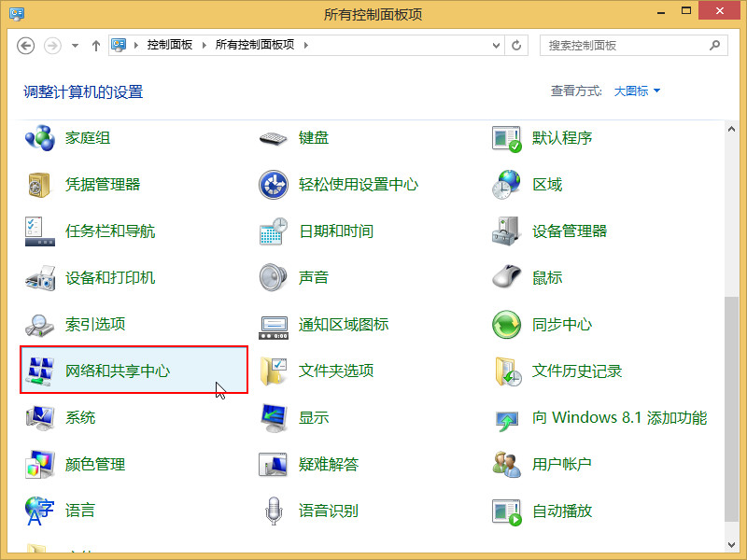The height and width of the screenshot is (560, 747).
Task: Open the 文件夹选项 link
Action: (336, 371)
